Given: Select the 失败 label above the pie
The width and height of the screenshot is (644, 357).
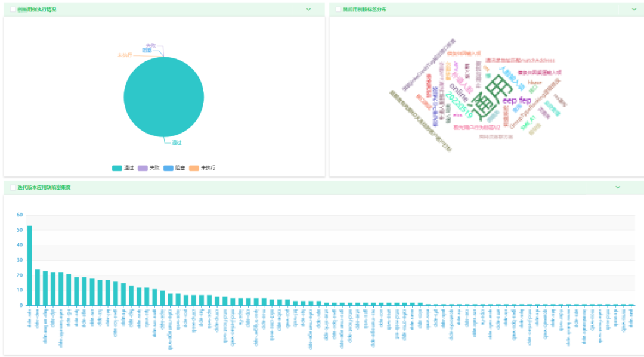Looking at the screenshot, I should coord(151,45).
